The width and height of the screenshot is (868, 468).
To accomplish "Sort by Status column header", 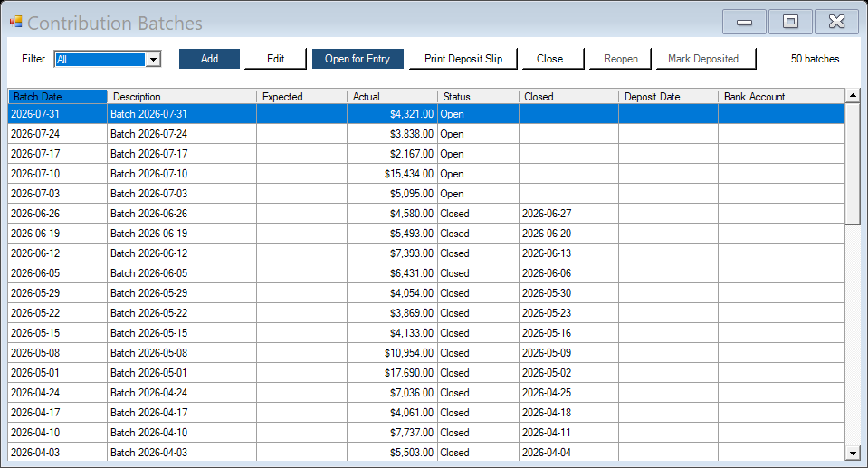I will (478, 96).
